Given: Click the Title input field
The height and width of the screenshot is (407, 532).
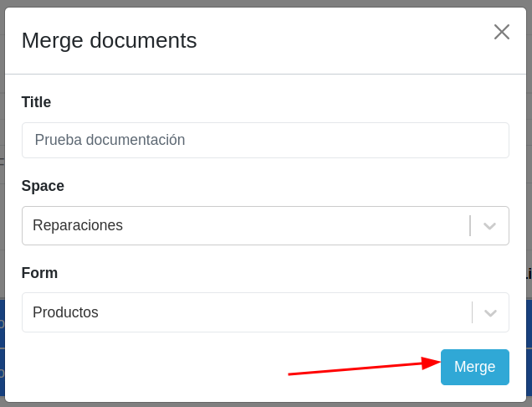Looking at the screenshot, I should pos(265,140).
